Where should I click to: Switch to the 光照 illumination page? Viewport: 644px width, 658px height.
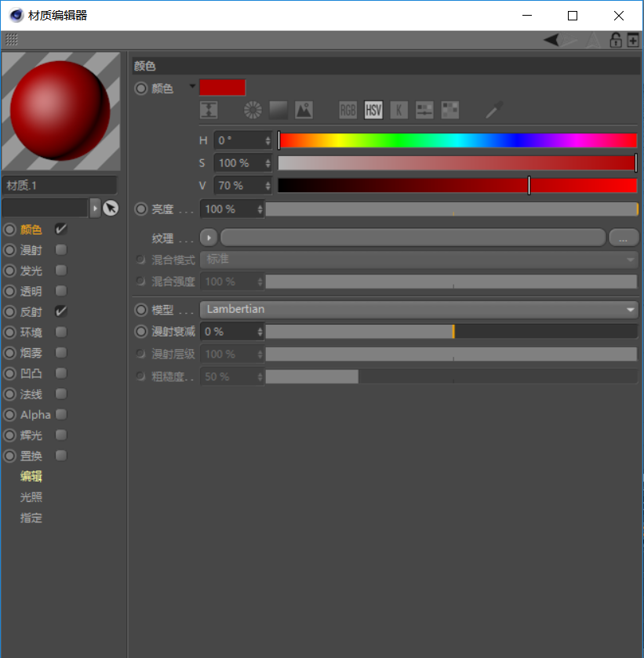point(31,496)
